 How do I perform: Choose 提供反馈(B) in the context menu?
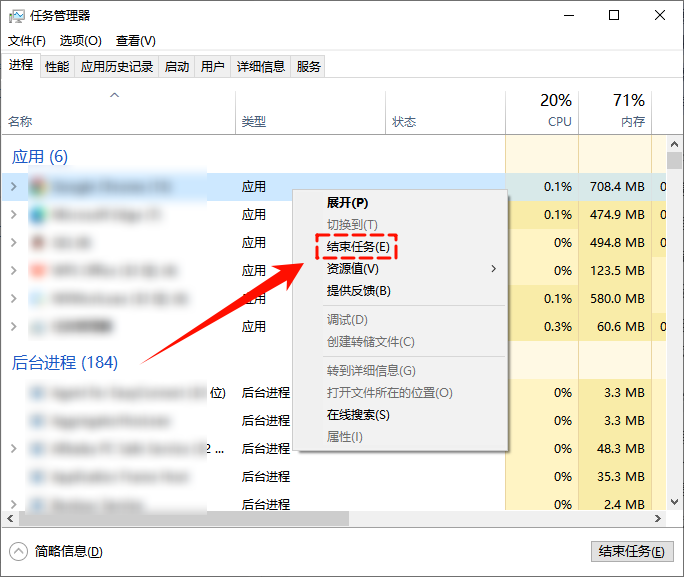[x=400, y=291]
